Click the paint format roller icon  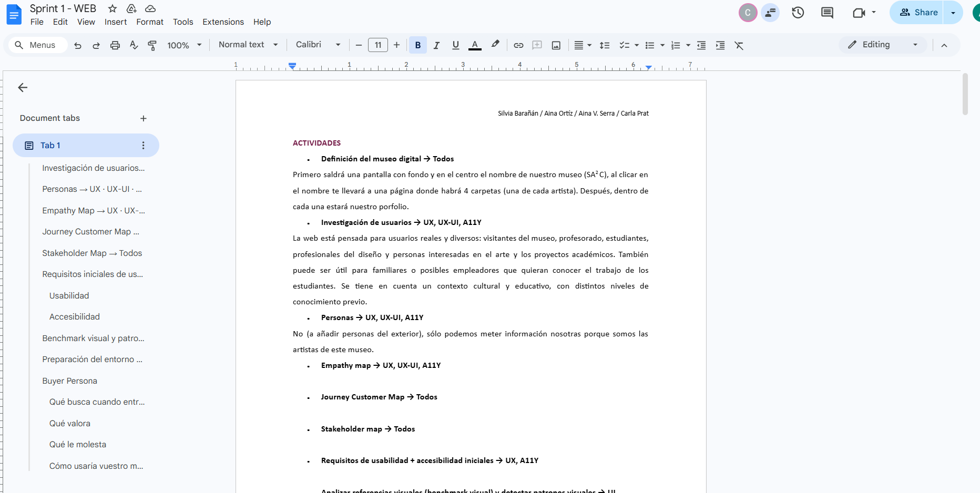click(x=152, y=45)
